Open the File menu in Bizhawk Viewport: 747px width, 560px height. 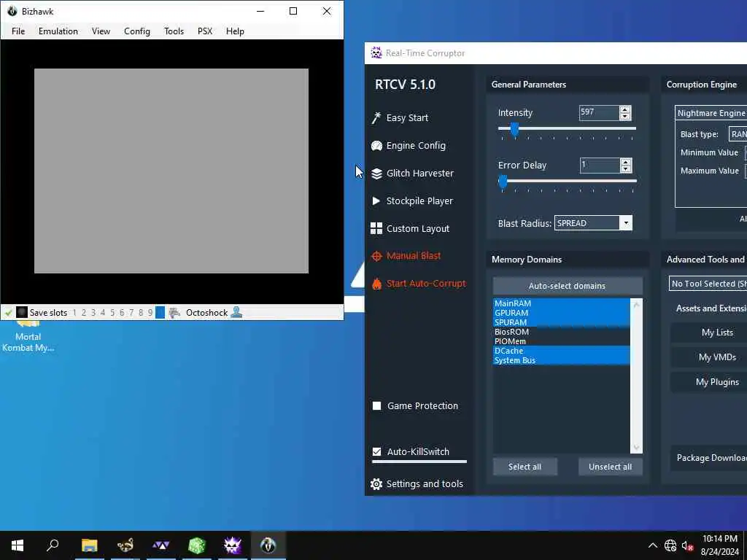click(18, 31)
